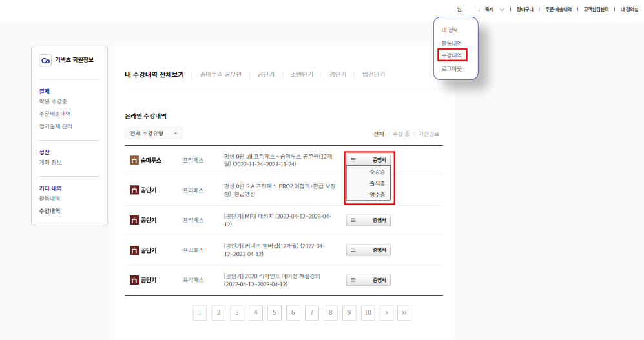The image size is (644, 340).
Task: Filter list by 기간만료
Action: pos(429,134)
